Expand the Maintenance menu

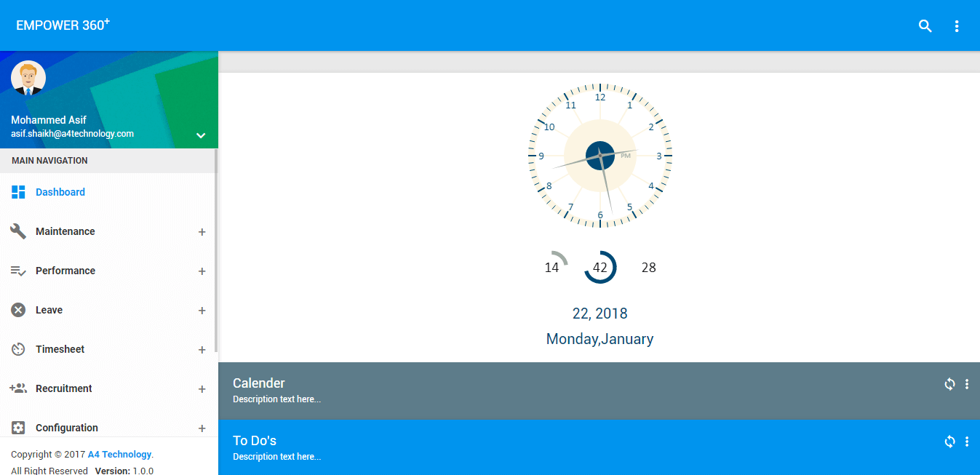pyautogui.click(x=202, y=231)
